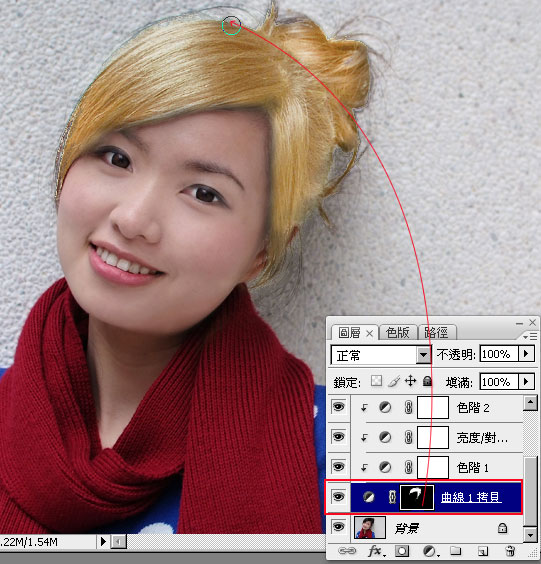Switch to the 色版 tab
This screenshot has height=564, width=541.
point(397,332)
